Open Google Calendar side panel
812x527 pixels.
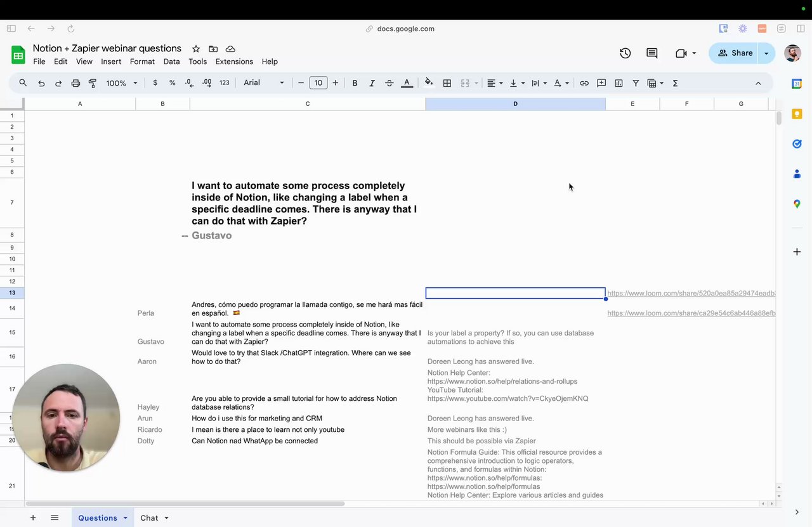coord(797,84)
